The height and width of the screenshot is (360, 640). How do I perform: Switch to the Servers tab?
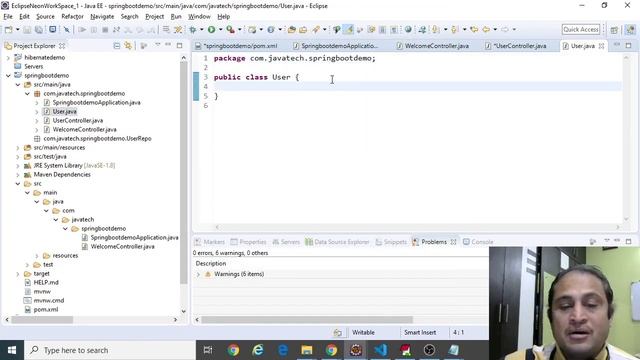(286, 242)
